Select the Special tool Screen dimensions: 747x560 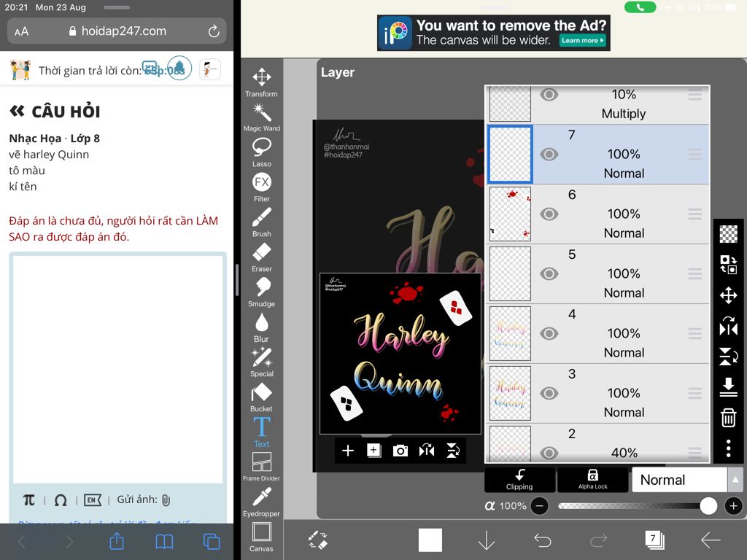pyautogui.click(x=262, y=362)
